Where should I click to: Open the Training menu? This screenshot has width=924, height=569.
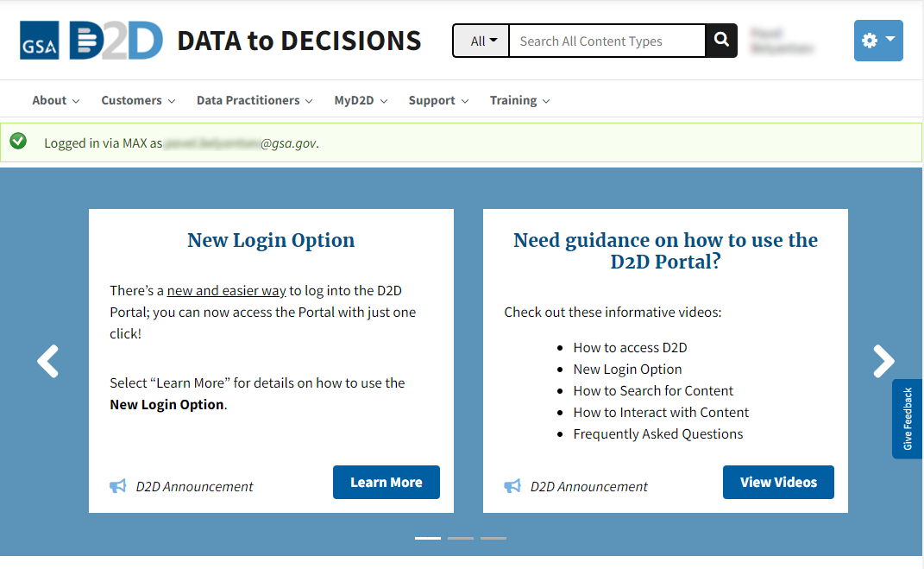point(519,100)
